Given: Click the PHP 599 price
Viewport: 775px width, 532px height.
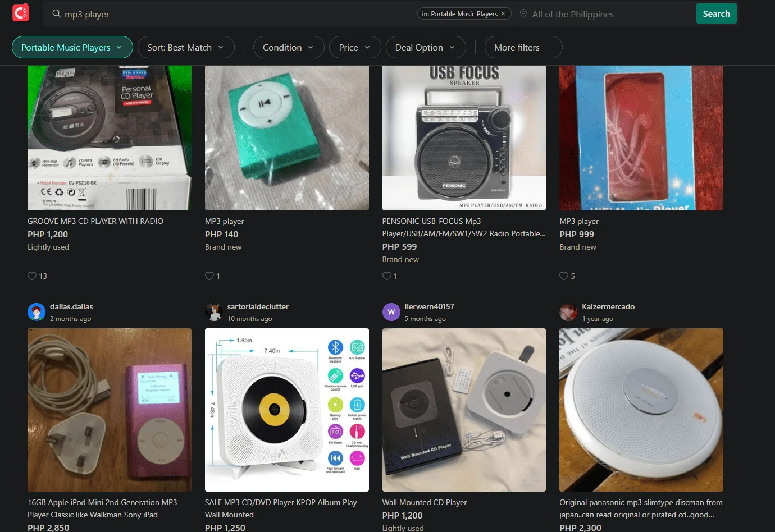Looking at the screenshot, I should pos(400,246).
